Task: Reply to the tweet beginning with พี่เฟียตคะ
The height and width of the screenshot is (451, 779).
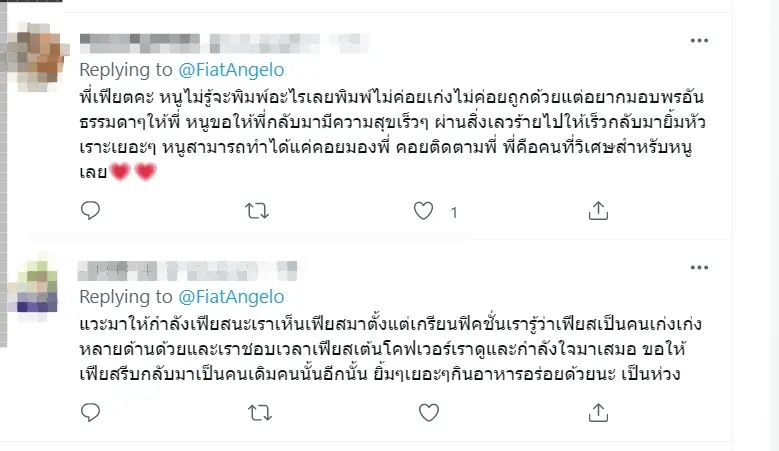Action: click(91, 210)
